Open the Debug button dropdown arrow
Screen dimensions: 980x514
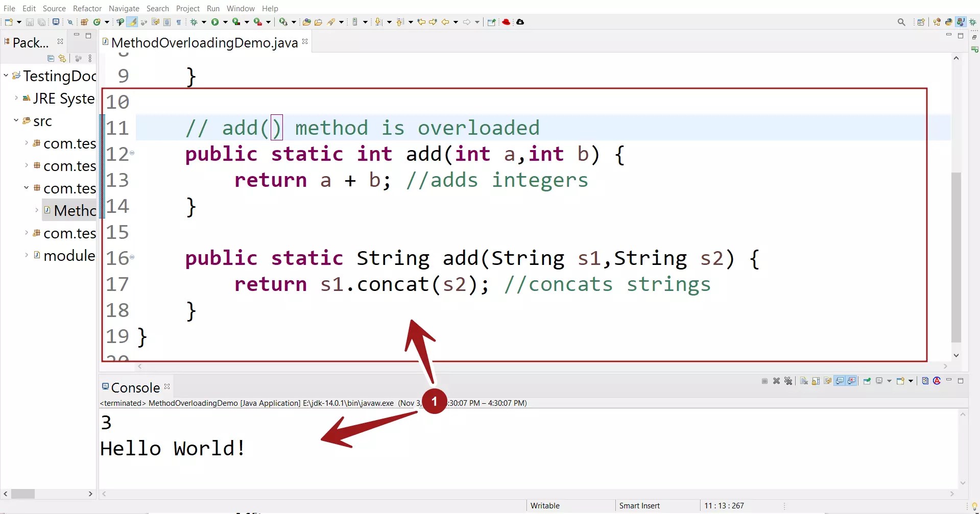204,22
